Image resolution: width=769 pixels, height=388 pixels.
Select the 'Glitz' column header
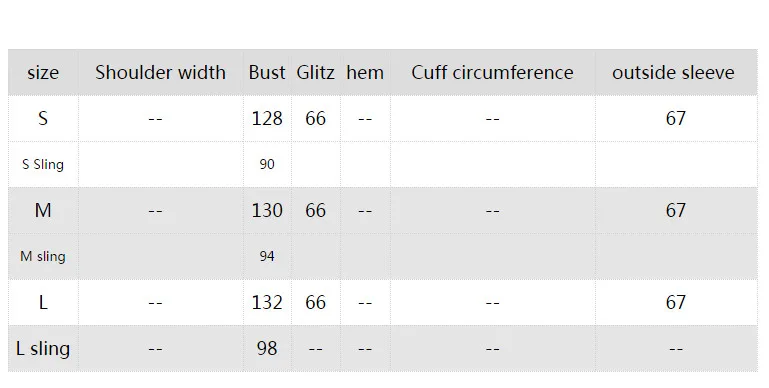pos(315,73)
